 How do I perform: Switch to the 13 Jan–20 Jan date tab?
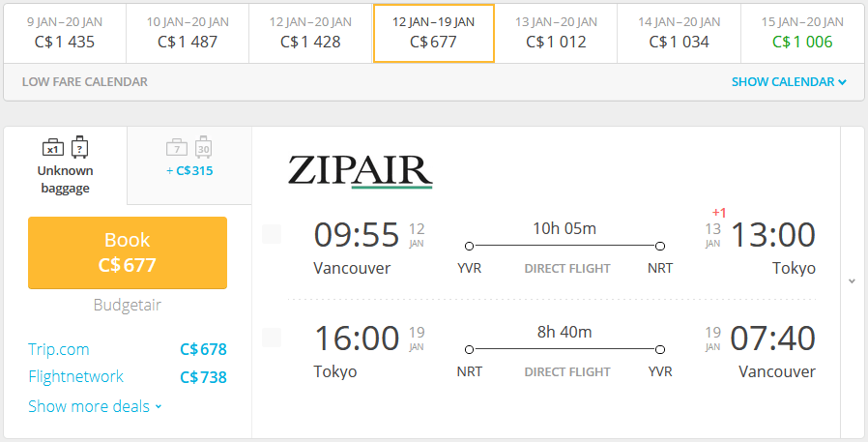pyautogui.click(x=556, y=33)
